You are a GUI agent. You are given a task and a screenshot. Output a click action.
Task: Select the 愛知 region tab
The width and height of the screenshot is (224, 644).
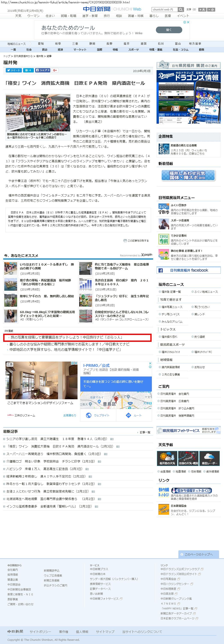[41, 44]
